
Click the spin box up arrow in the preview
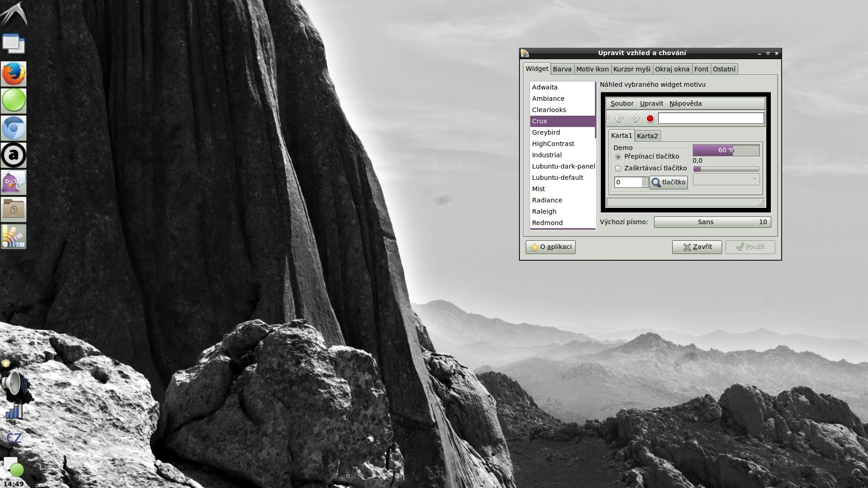(645, 180)
